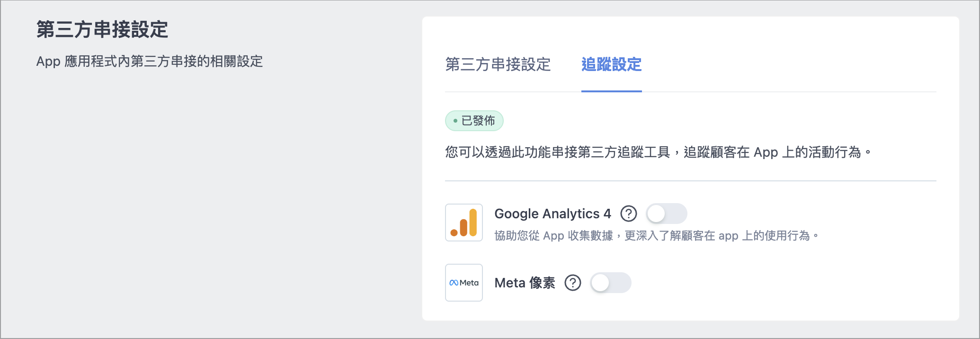Click the 第三方串接設定 page heading

coord(102,29)
